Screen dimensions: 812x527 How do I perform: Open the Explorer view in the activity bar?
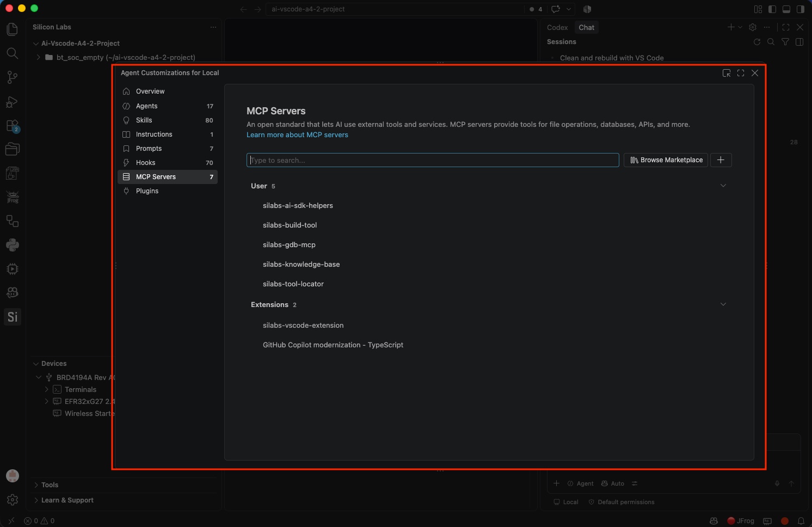pos(12,29)
